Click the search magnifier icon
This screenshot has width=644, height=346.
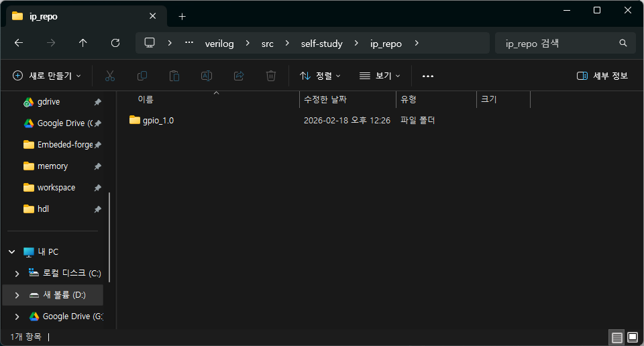coord(623,43)
